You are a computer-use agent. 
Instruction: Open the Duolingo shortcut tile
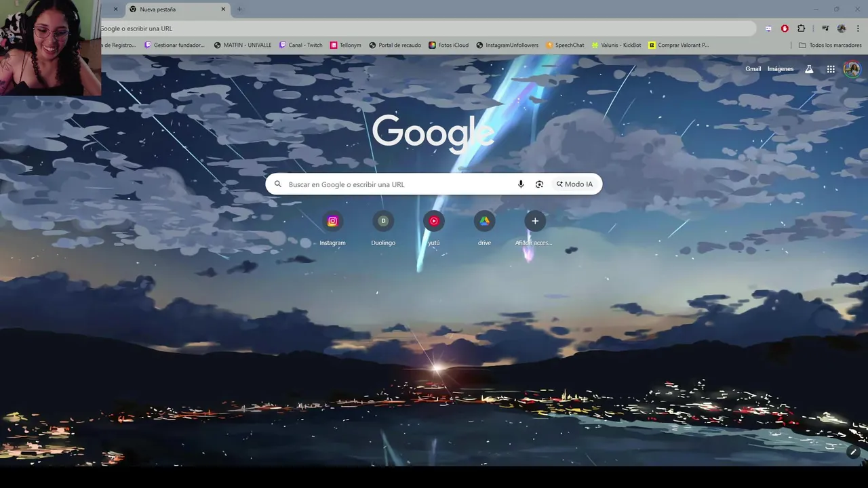[x=383, y=221]
